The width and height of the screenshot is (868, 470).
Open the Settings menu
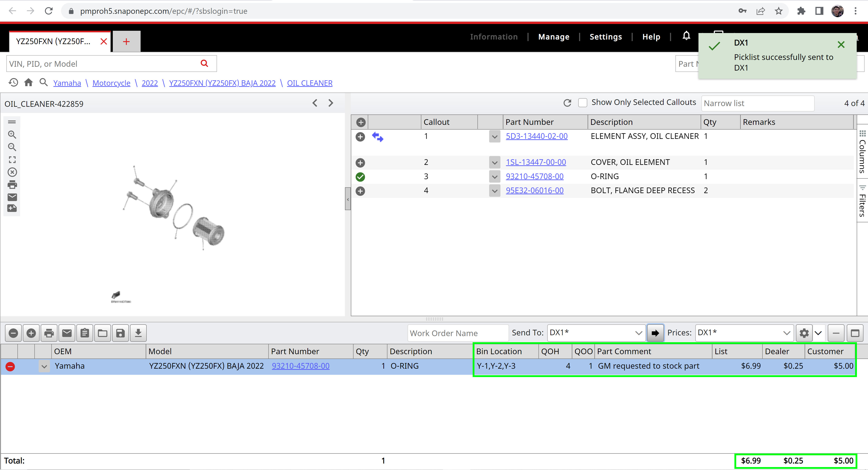606,37
